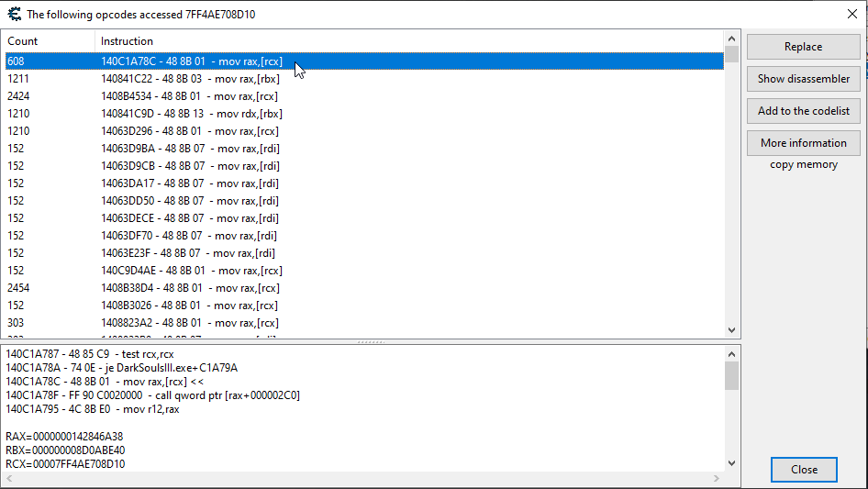The height and width of the screenshot is (489, 868).
Task: Open Show disassembler
Action: (803, 79)
